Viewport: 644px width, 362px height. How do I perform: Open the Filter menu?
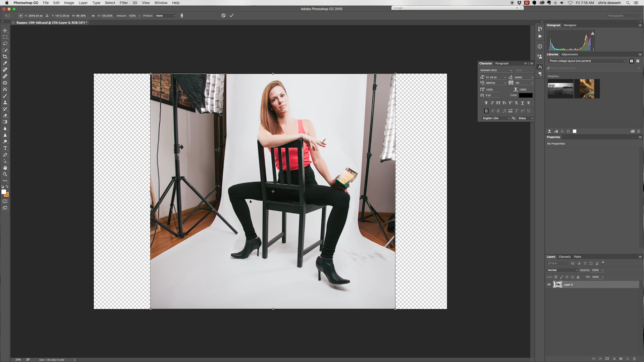coord(124,3)
